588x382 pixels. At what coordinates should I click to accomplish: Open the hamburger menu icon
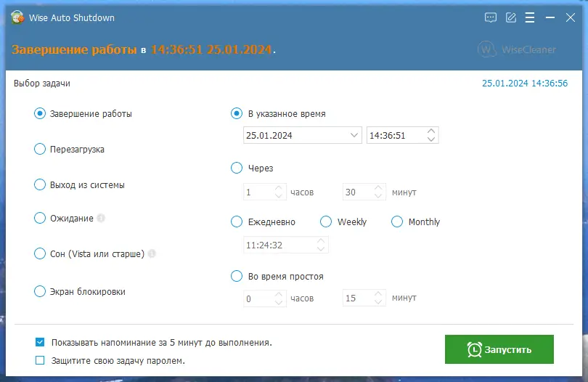530,17
